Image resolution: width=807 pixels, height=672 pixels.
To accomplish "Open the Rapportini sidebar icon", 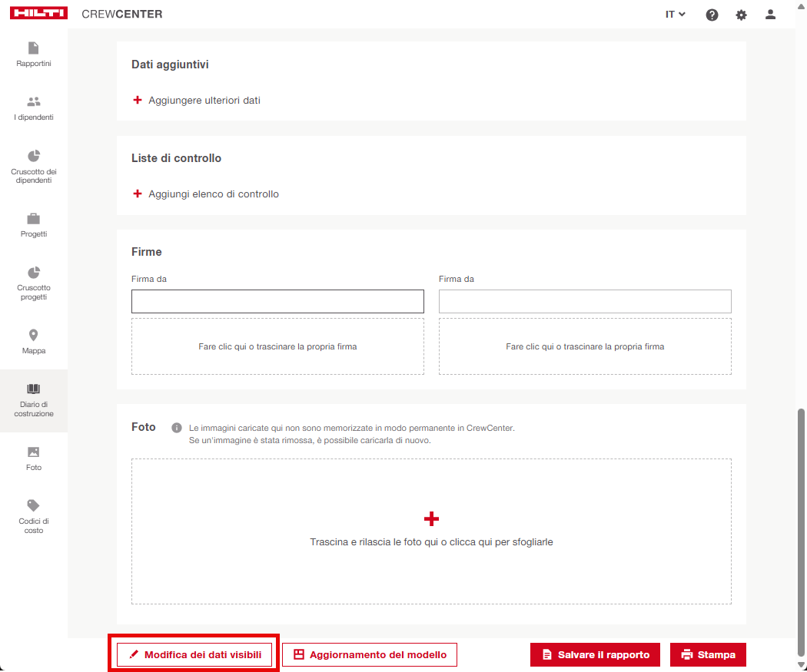I will (33, 48).
